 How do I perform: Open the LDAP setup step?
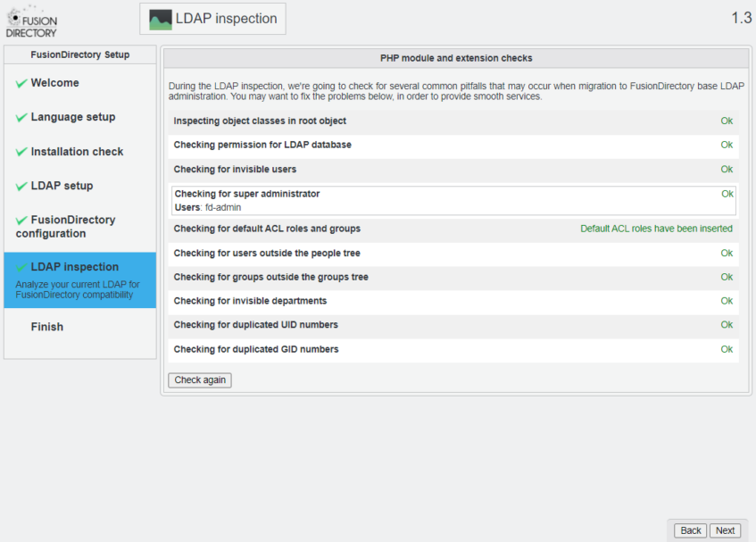tap(62, 186)
